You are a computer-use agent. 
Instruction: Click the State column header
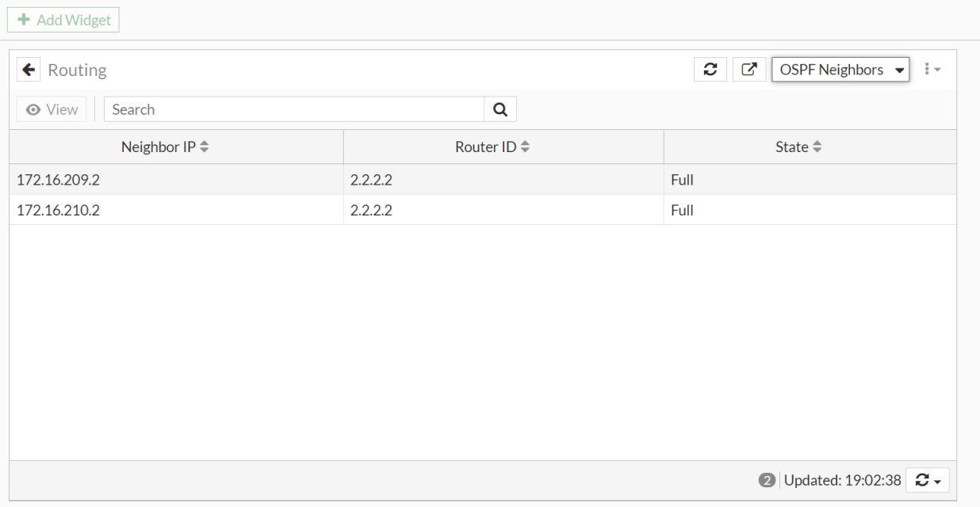[791, 147]
